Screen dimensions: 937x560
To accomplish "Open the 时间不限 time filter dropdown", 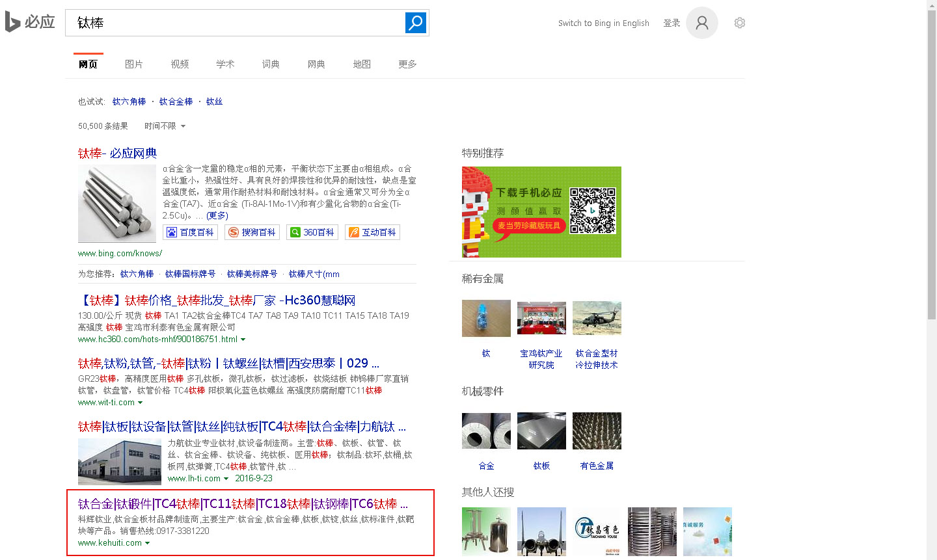I will pyautogui.click(x=165, y=126).
